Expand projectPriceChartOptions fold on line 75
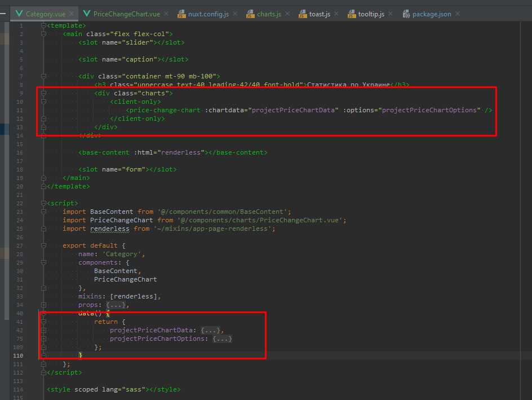This screenshot has width=532, height=400. (x=43, y=339)
